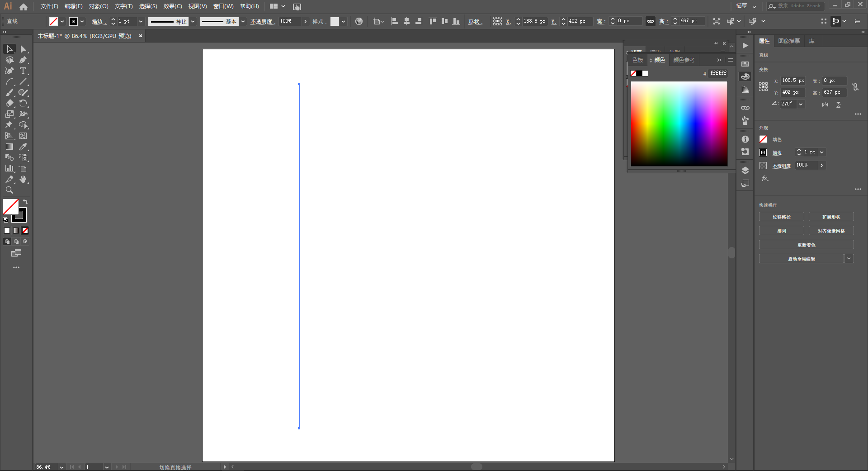Open the Info panel icon in dock
The image size is (868, 471).
(x=745, y=139)
